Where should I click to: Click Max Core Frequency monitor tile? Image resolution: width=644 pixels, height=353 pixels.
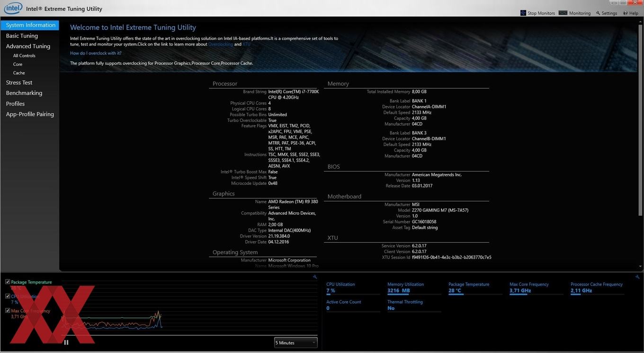click(536, 288)
